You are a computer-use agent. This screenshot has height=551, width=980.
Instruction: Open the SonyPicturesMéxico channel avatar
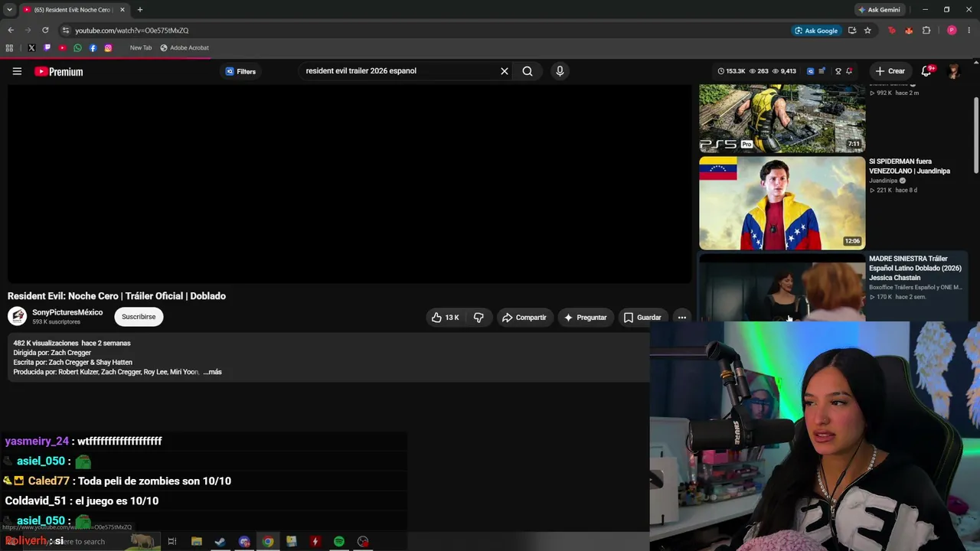[18, 317]
